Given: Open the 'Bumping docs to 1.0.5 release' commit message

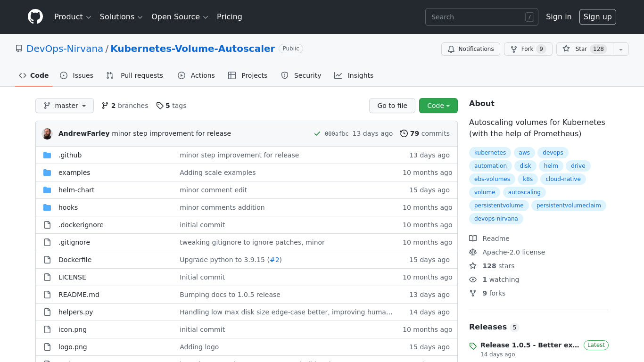Looking at the screenshot, I should (x=230, y=295).
